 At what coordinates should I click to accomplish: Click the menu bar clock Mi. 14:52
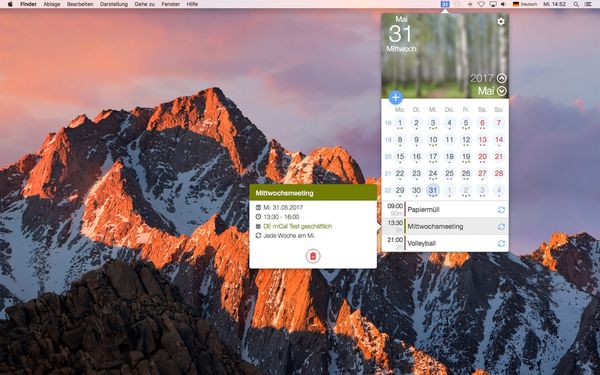point(554,4)
